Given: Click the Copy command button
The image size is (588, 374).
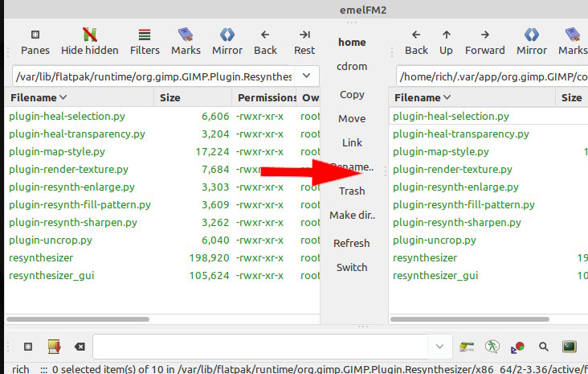Looking at the screenshot, I should coord(352,95).
